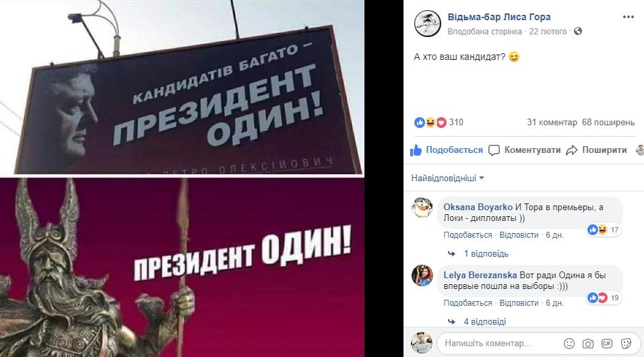This screenshot has width=644, height=357.
Task: Attach a photo with the camera icon
Action: [x=587, y=344]
